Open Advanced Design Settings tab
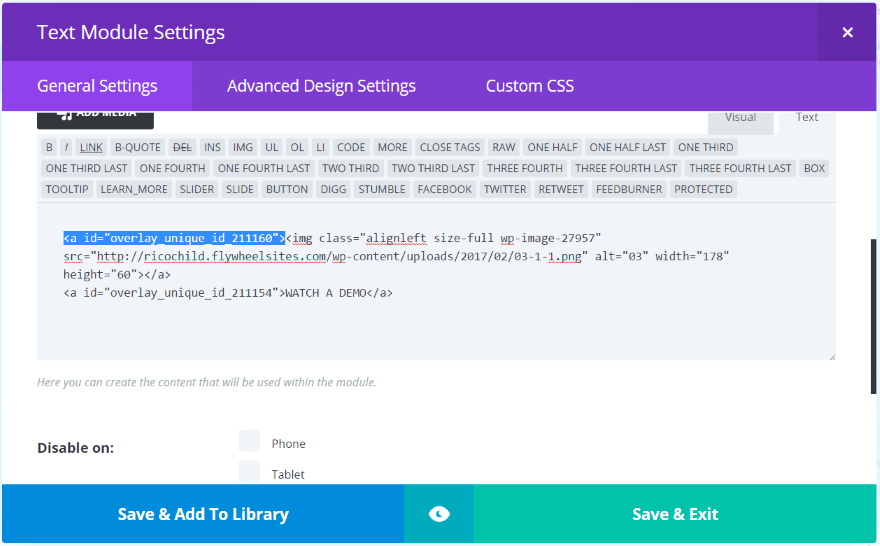The width and height of the screenshot is (880, 546). click(321, 86)
